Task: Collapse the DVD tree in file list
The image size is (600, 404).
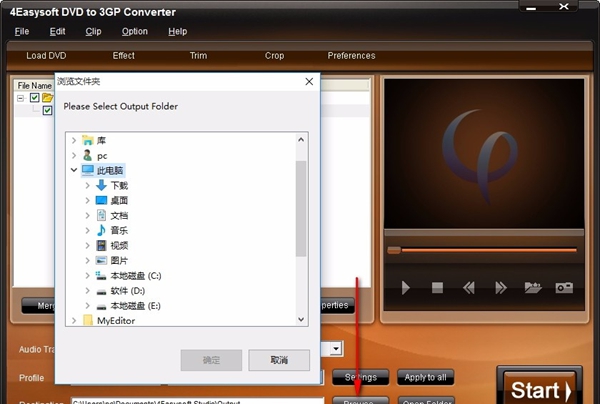Action: (21, 98)
